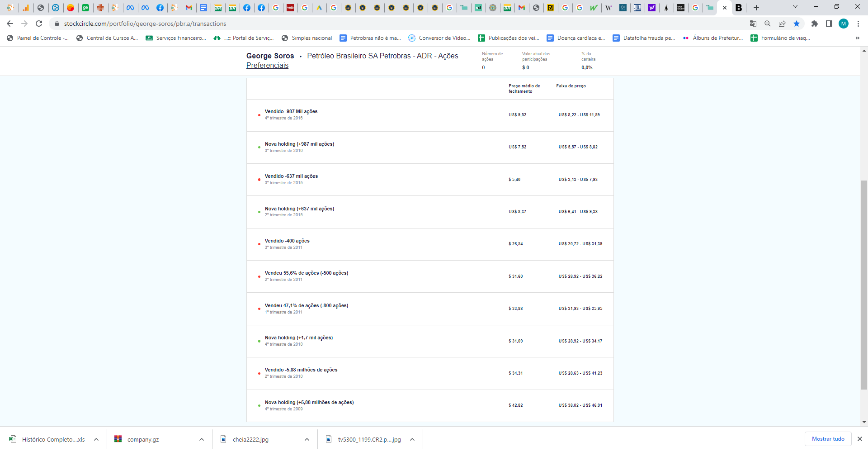Image resolution: width=868 pixels, height=452 pixels.
Task: Switch to the Open Society tab
Action: (681, 8)
